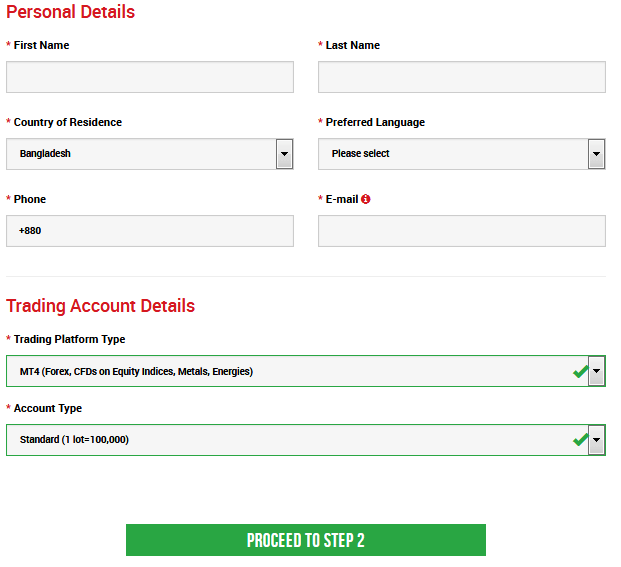621x567 pixels.
Task: Focus the Last Name text box
Action: click(x=461, y=77)
